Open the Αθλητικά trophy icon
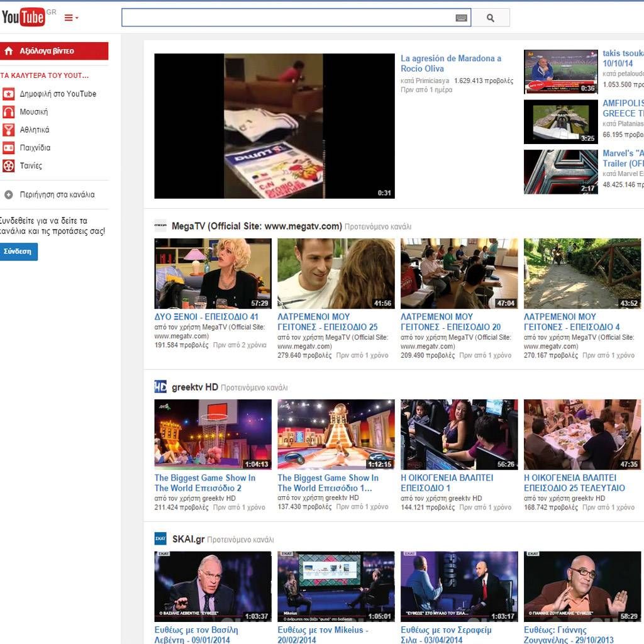The image size is (644, 644). (x=8, y=130)
